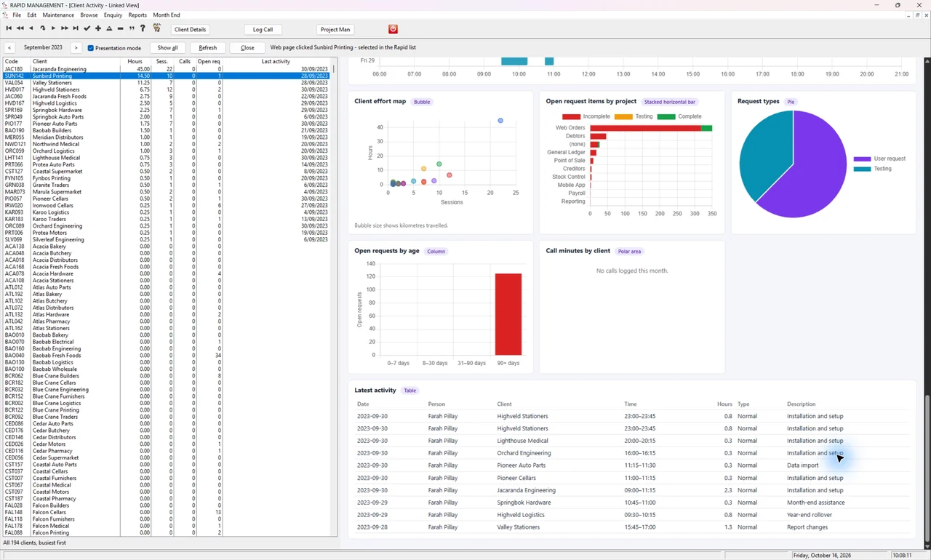Open the Reports menu
931x560 pixels.
click(137, 15)
